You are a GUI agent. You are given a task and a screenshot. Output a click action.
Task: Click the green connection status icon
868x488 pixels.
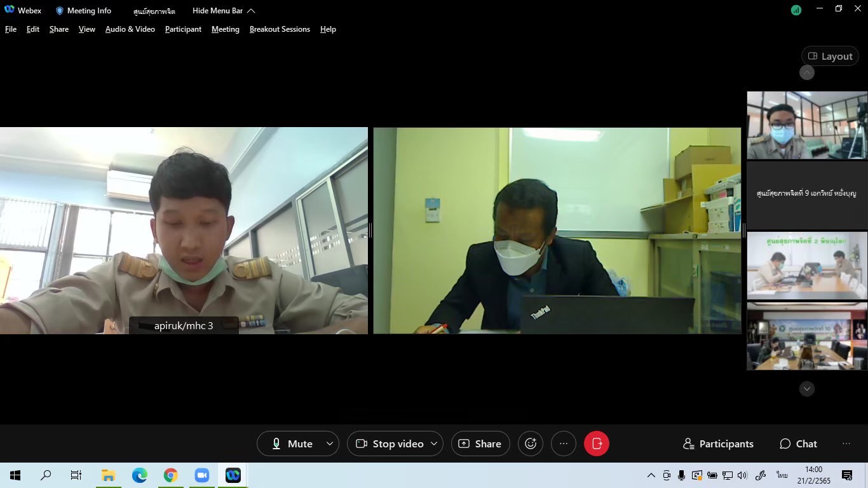point(796,10)
